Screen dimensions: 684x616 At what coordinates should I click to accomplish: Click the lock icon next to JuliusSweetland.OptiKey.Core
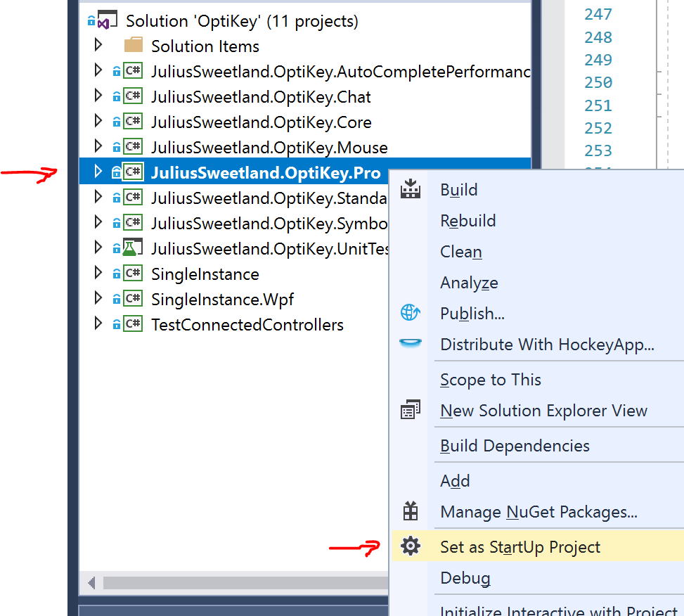click(116, 121)
